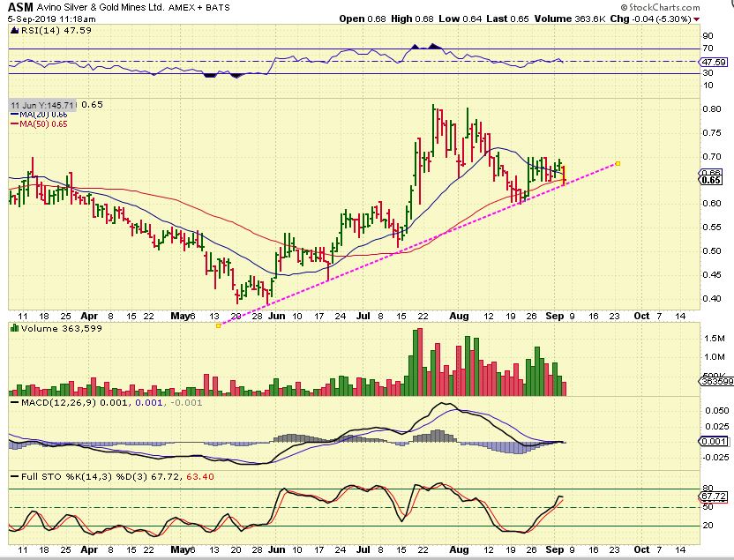The width and height of the screenshot is (734, 560).
Task: Click the line icon before RSI(14)
Action: pos(14,30)
